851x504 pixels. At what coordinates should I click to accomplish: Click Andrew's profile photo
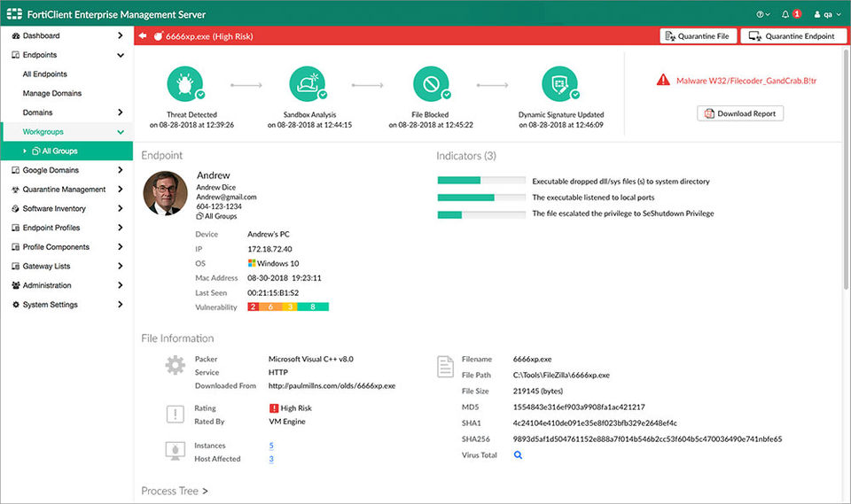coord(165,193)
